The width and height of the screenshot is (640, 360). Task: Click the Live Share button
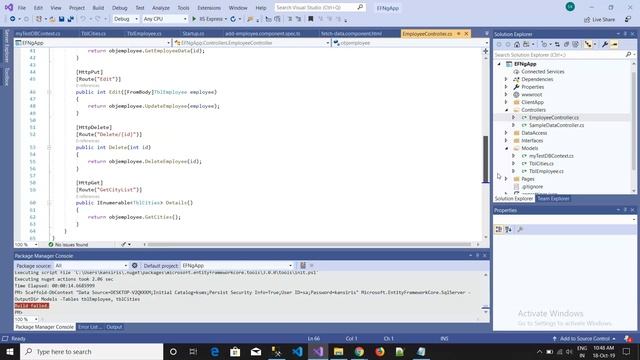(599, 19)
